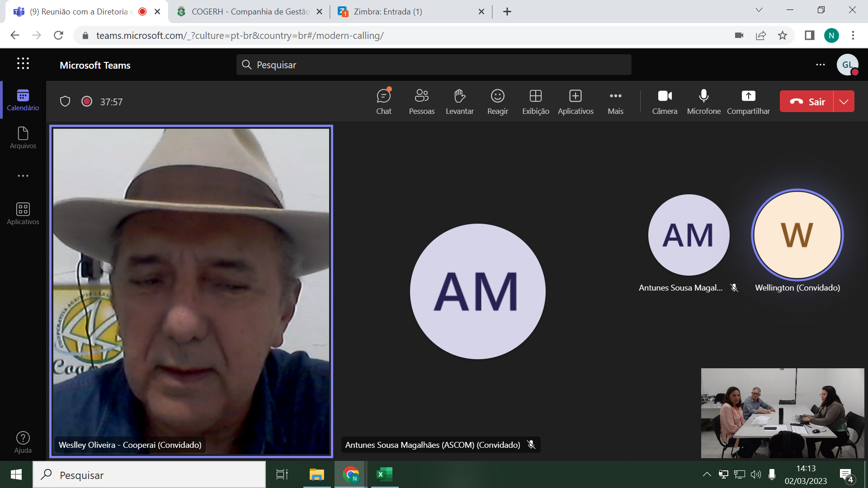This screenshot has height=488, width=868.
Task: Open the Teams app launcher grid
Action: coord(23,64)
